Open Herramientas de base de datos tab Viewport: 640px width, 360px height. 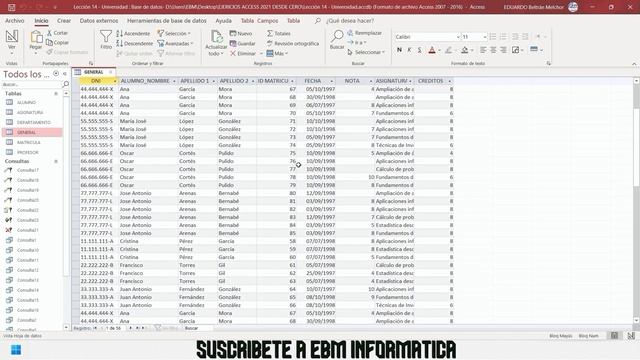167,20
